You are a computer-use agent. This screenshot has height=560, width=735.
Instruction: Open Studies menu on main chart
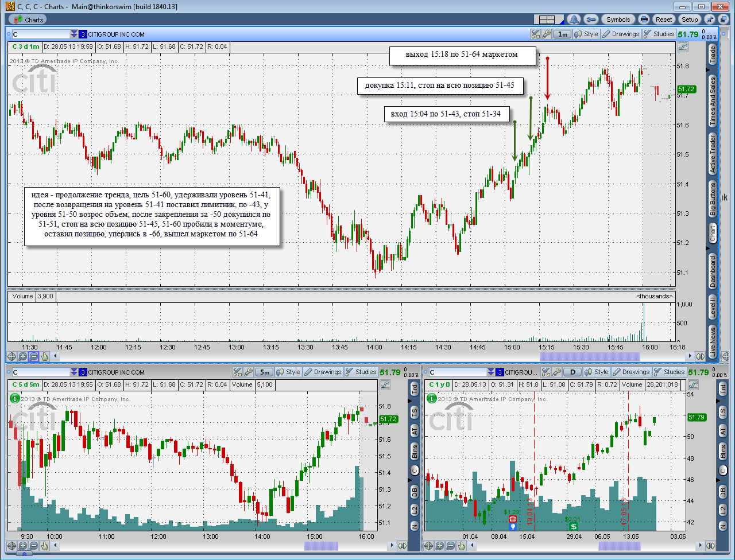coord(659,34)
